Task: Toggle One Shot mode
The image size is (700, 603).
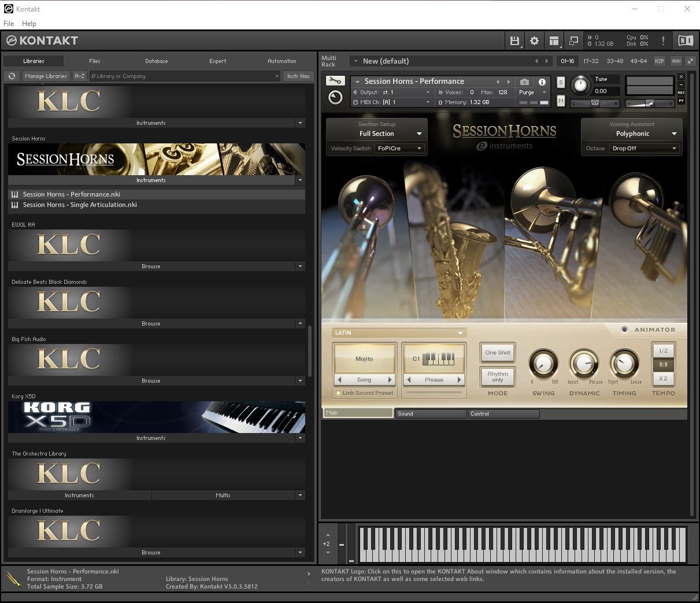Action: coord(498,353)
